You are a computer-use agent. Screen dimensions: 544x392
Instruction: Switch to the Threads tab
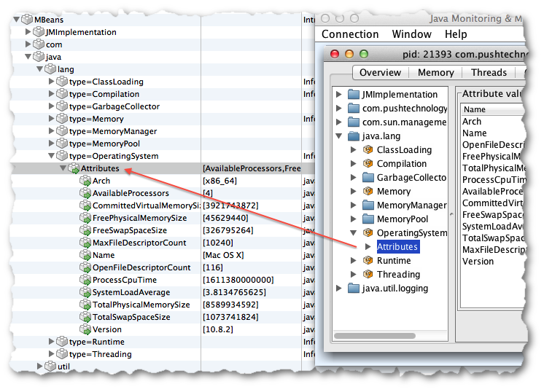489,73
